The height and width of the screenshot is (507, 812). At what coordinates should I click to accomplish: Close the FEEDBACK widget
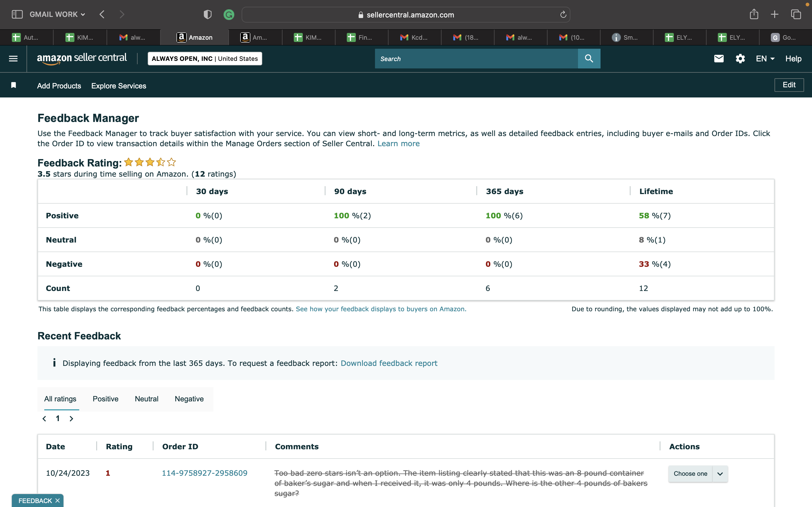tap(58, 500)
